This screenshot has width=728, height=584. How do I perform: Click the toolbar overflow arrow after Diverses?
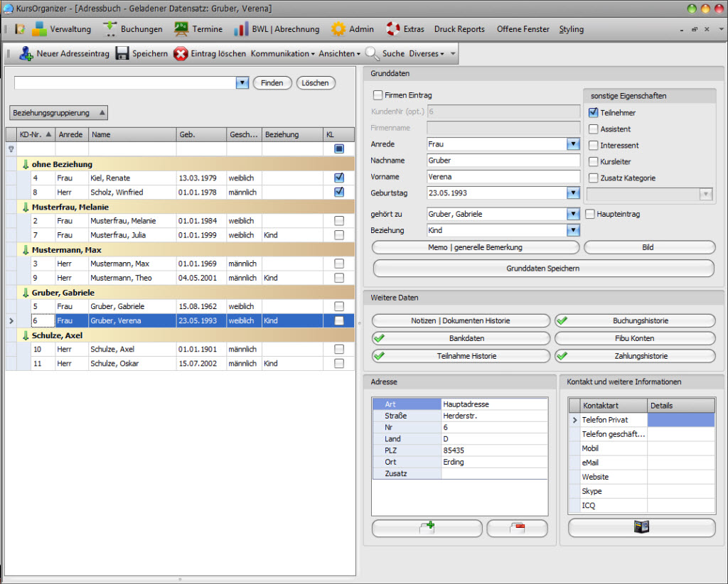tap(453, 54)
